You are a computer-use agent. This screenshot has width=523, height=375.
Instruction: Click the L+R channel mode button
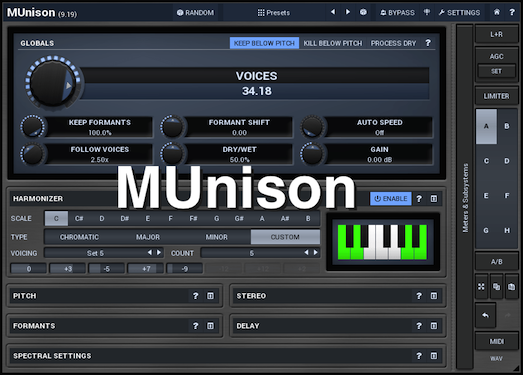click(496, 34)
